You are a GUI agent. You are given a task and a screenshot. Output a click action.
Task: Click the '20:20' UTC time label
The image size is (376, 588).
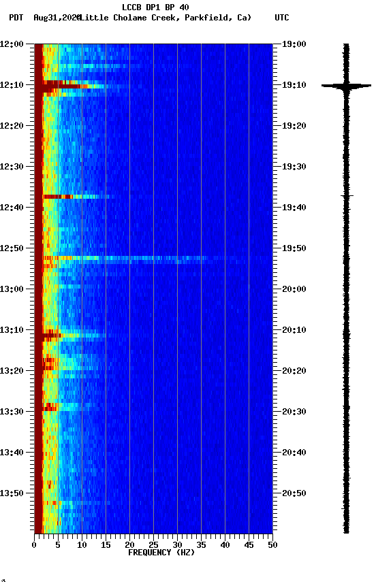294,372
